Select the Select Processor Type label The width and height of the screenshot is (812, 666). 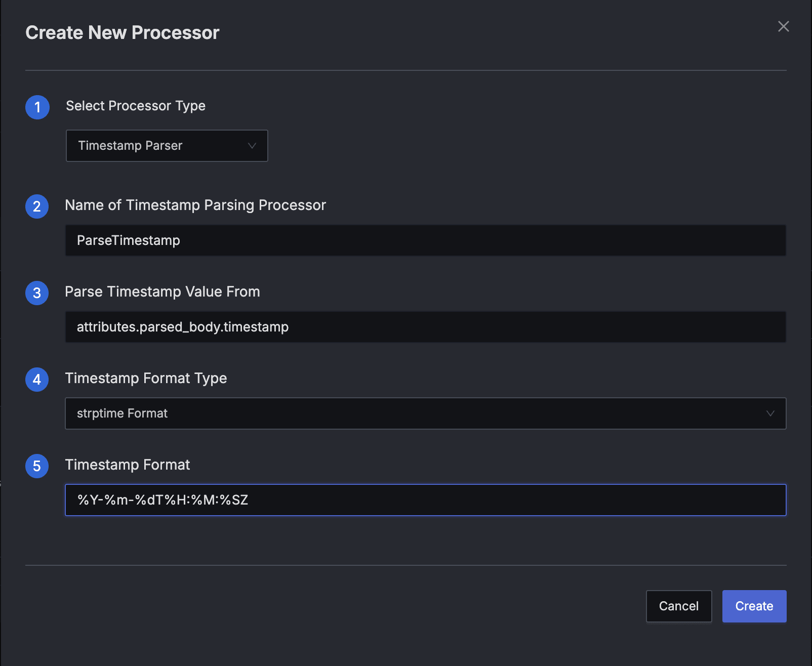click(135, 106)
